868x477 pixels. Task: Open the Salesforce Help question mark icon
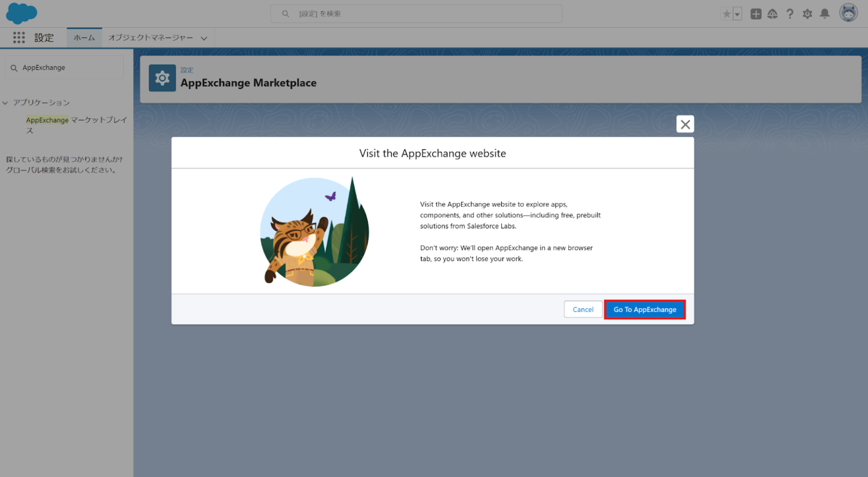[x=790, y=14]
